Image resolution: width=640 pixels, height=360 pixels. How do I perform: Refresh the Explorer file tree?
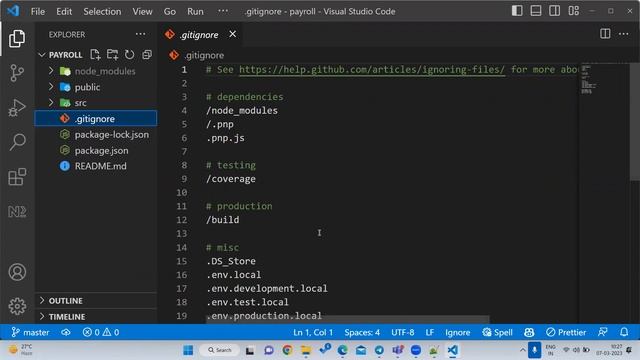tap(129, 55)
